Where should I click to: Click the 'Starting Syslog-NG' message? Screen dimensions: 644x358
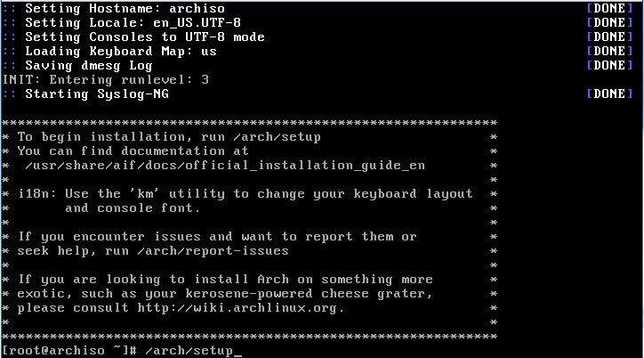click(97, 94)
